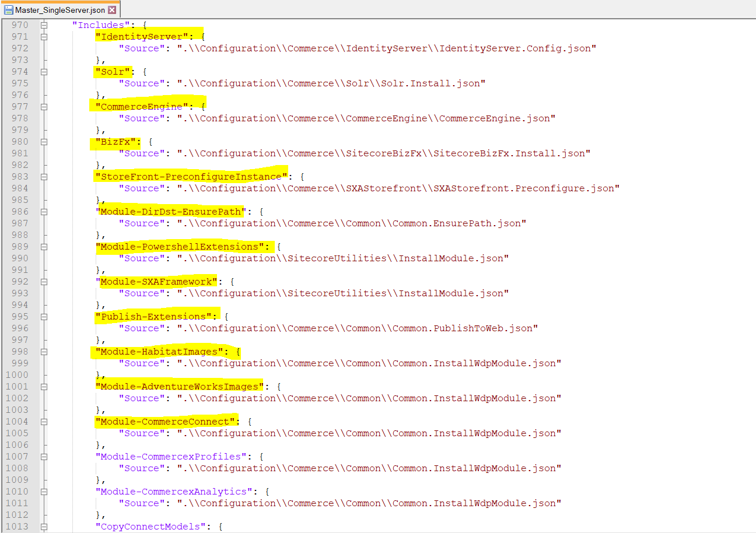Click the "Source" key on line 972
Viewport: 756px width, 533px height.
[x=142, y=48]
